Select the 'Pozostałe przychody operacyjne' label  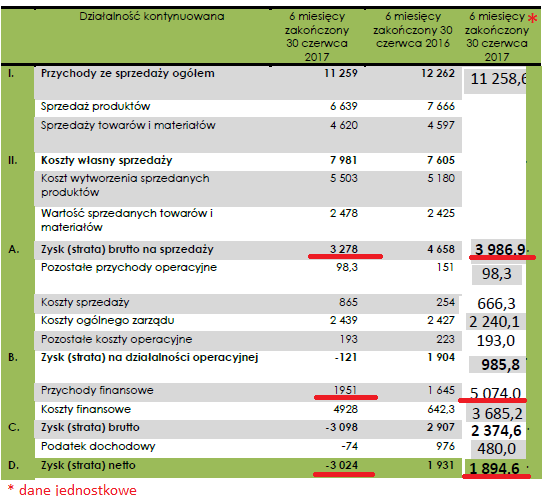(x=129, y=267)
